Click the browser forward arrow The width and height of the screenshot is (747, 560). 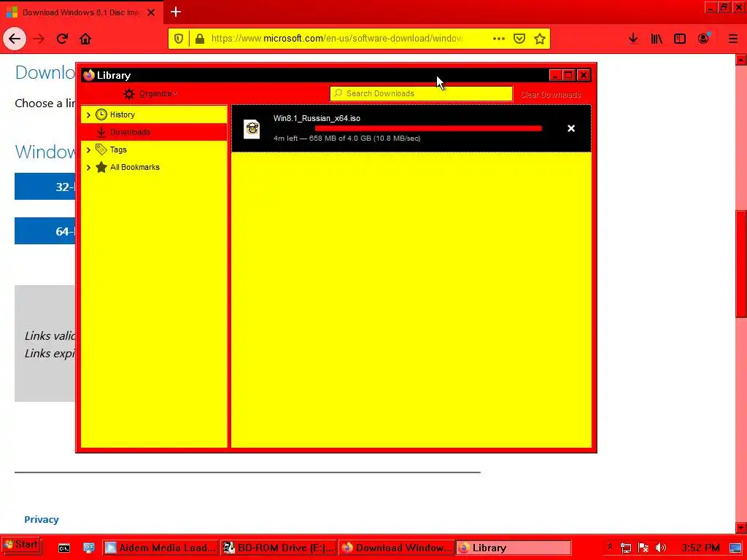click(39, 39)
